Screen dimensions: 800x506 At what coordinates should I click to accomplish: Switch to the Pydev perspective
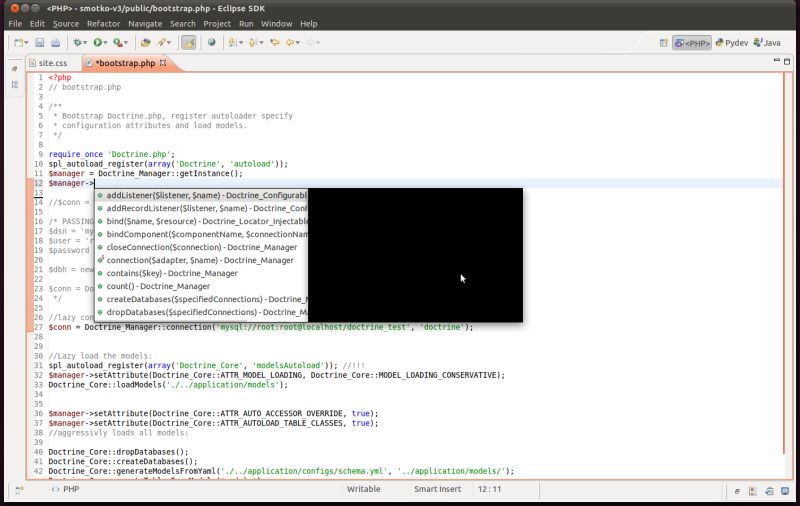coord(732,43)
